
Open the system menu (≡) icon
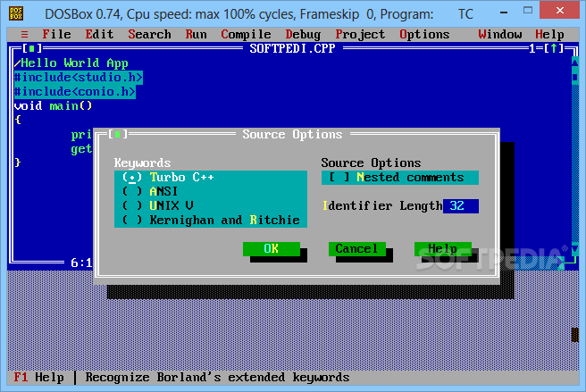(x=25, y=35)
